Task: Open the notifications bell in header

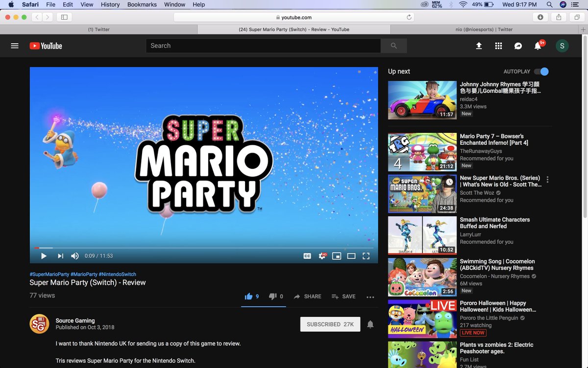Action: 538,46
